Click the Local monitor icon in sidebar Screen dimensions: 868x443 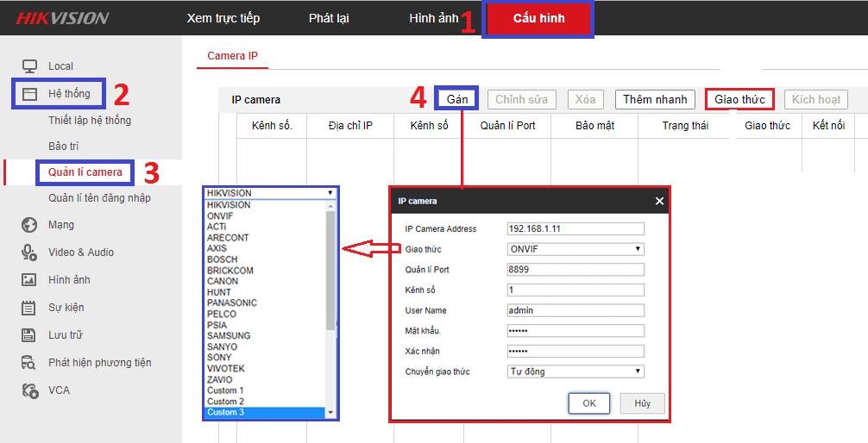tap(29, 66)
